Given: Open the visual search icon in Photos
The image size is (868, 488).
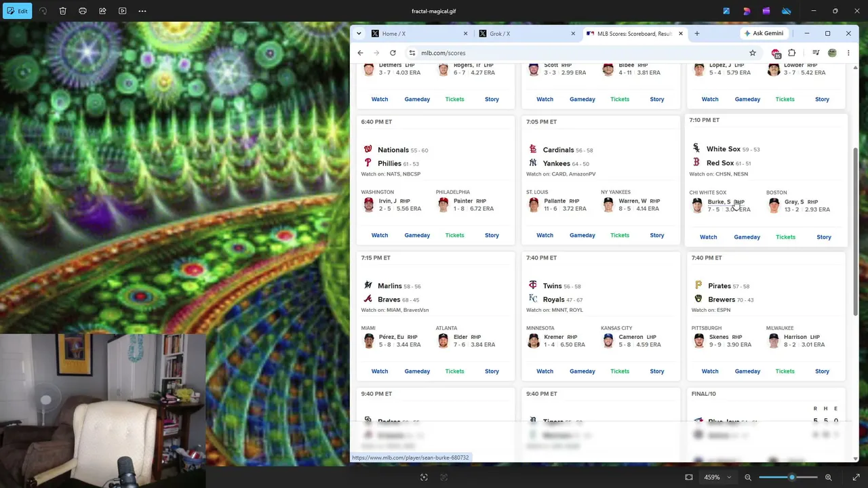Looking at the screenshot, I should pos(424,477).
